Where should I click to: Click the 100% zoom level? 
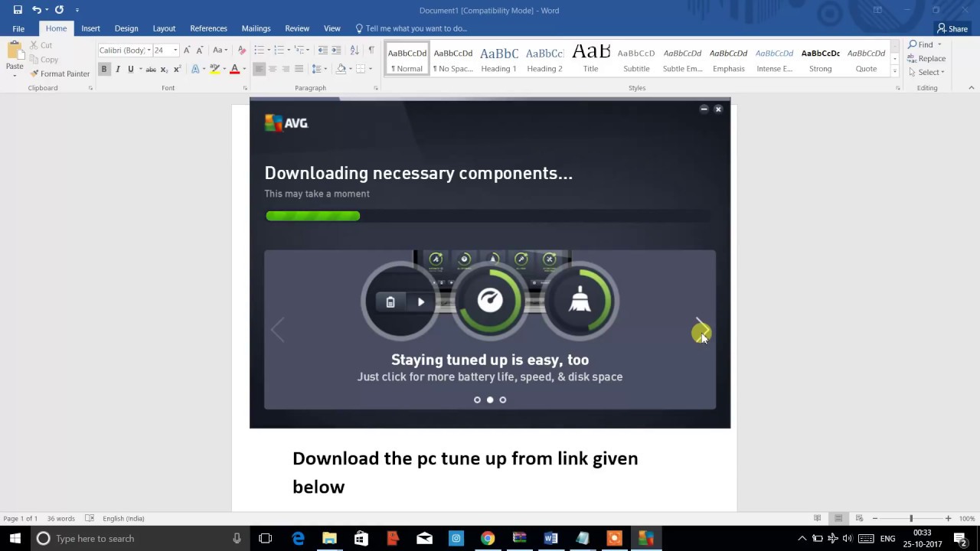pos(966,518)
